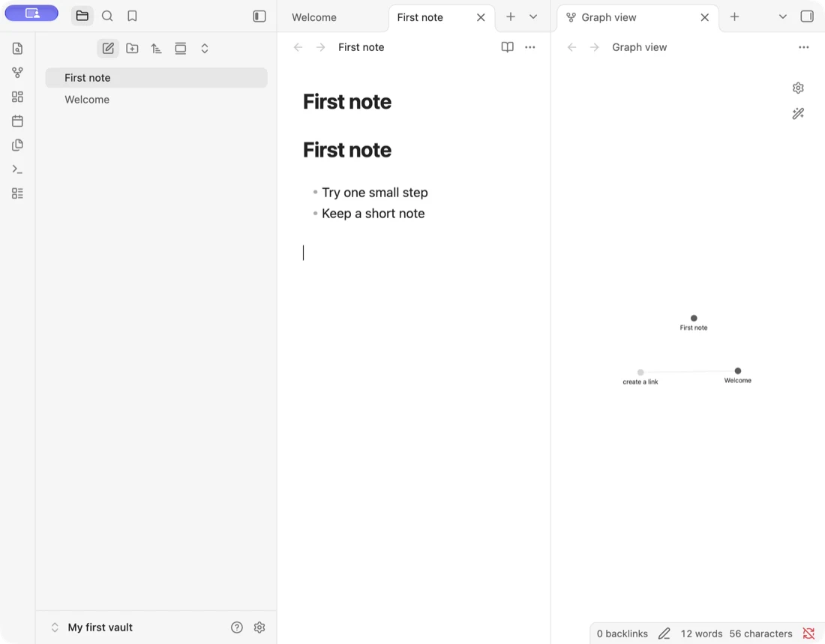Open the command palette icon
Viewport: 825px width, 644px height.
(17, 169)
